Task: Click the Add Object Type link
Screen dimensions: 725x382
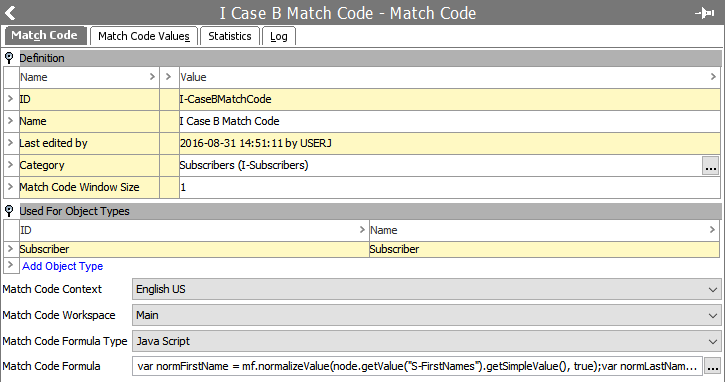Action: coord(62,266)
